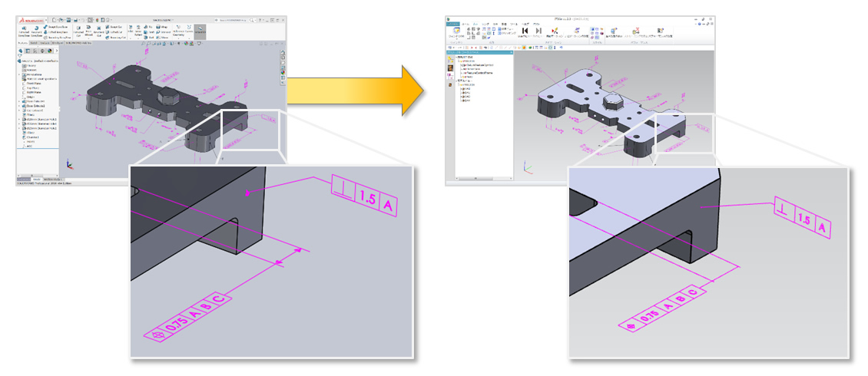Expand the Boss-Extrude1 feature node
Image resolution: width=868 pixels, height=376 pixels.
click(19, 101)
